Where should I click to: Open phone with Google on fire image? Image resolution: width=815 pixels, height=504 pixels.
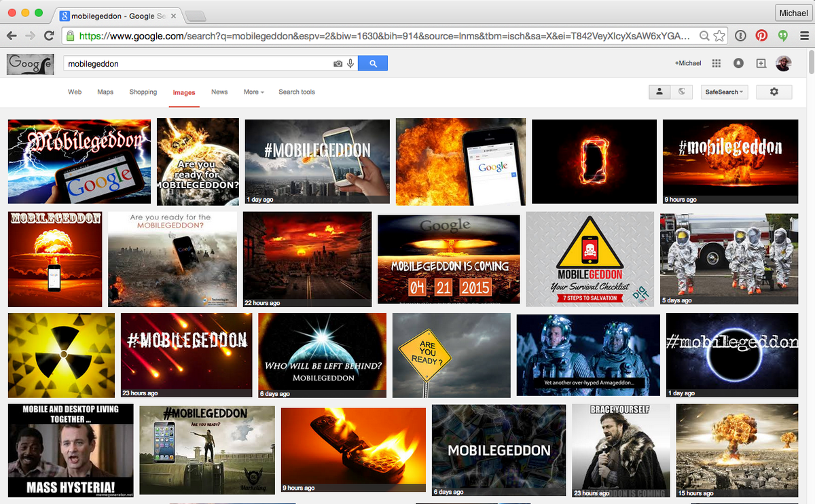click(460, 162)
